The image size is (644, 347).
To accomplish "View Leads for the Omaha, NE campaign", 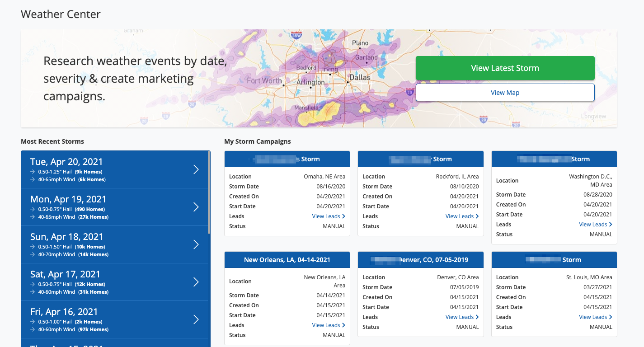I will click(328, 216).
